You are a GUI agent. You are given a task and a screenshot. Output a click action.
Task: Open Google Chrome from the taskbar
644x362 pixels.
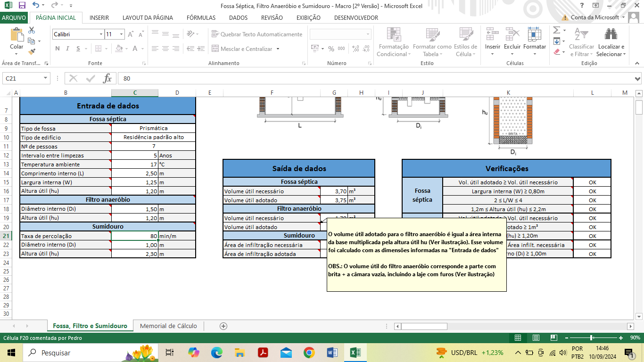309,353
